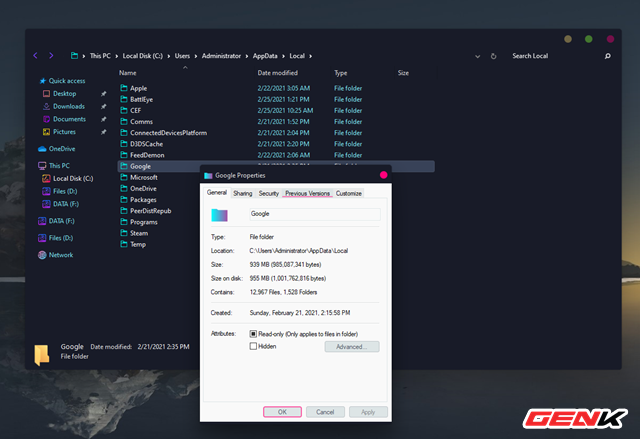Click the AppData breadcrumb
Viewport: 640px width, 439px height.
265,56
